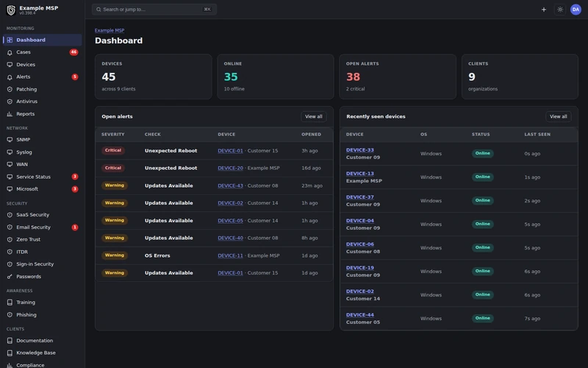This screenshot has width=588, height=368.
Task: Open Cases in the sidebar
Action: (43, 52)
